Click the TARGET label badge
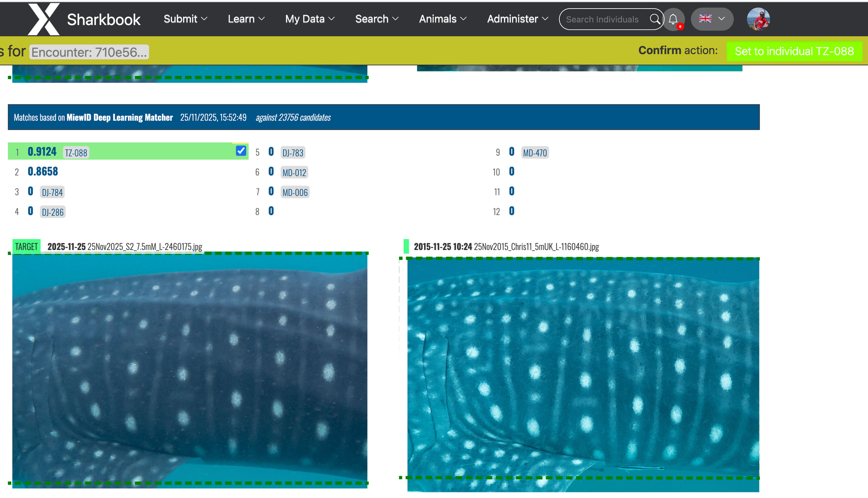The width and height of the screenshot is (868, 498). (x=26, y=246)
